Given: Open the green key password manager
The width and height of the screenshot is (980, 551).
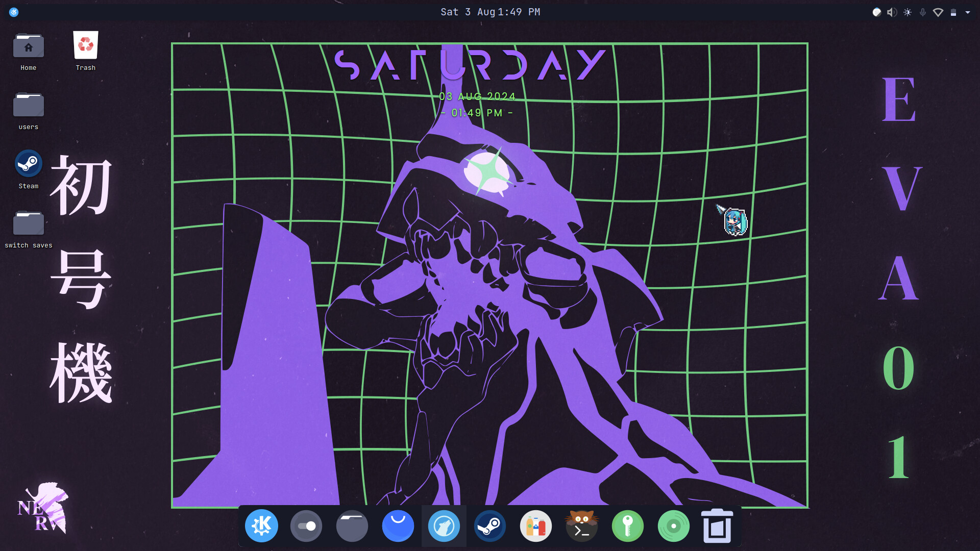Looking at the screenshot, I should tap(628, 525).
